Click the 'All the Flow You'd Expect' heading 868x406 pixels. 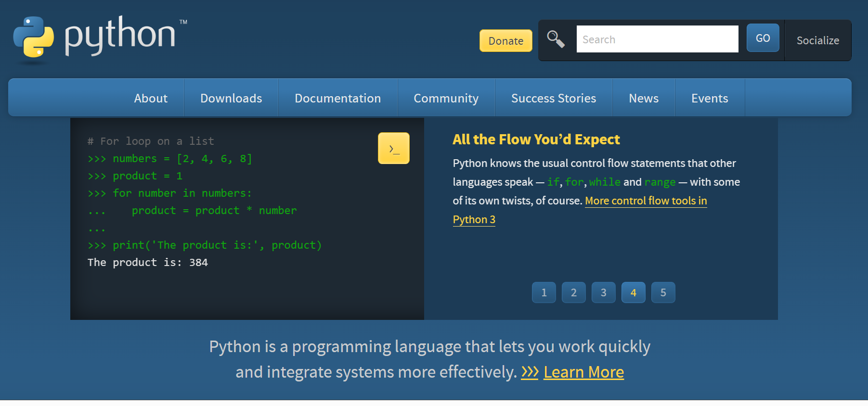tap(536, 140)
